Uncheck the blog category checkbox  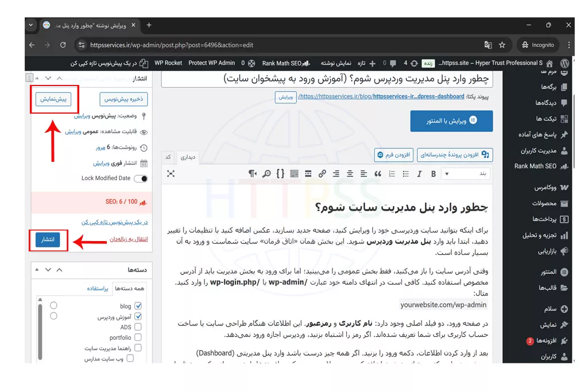138,306
